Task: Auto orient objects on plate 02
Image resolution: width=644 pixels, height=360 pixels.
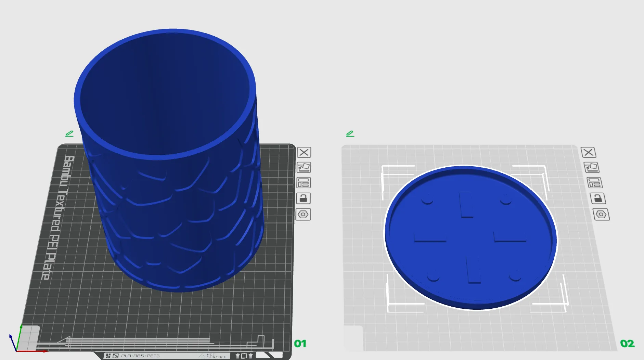Action: [591, 167]
